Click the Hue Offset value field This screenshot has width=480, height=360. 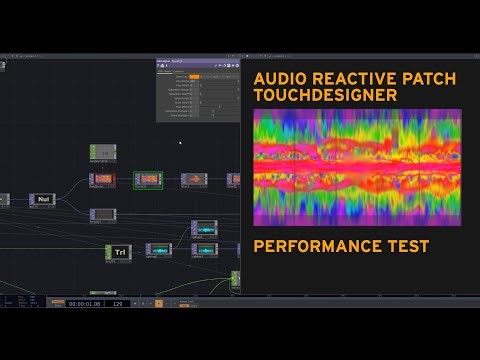195,107
